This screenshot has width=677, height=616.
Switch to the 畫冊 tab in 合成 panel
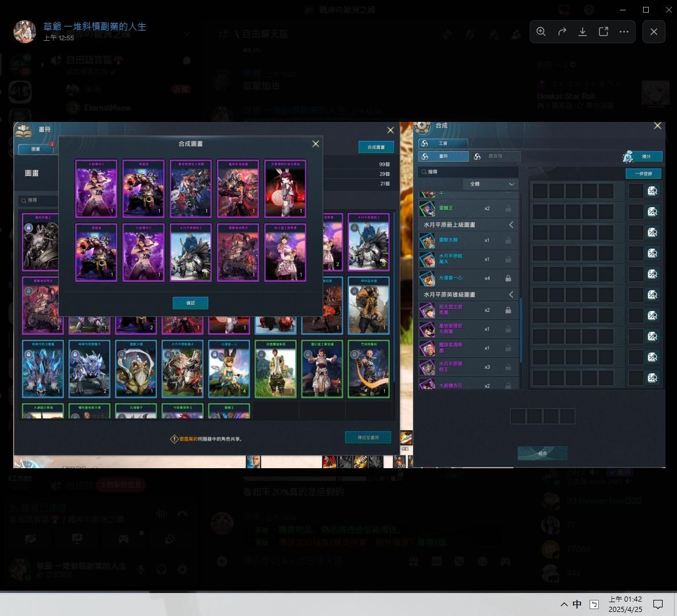point(443,156)
